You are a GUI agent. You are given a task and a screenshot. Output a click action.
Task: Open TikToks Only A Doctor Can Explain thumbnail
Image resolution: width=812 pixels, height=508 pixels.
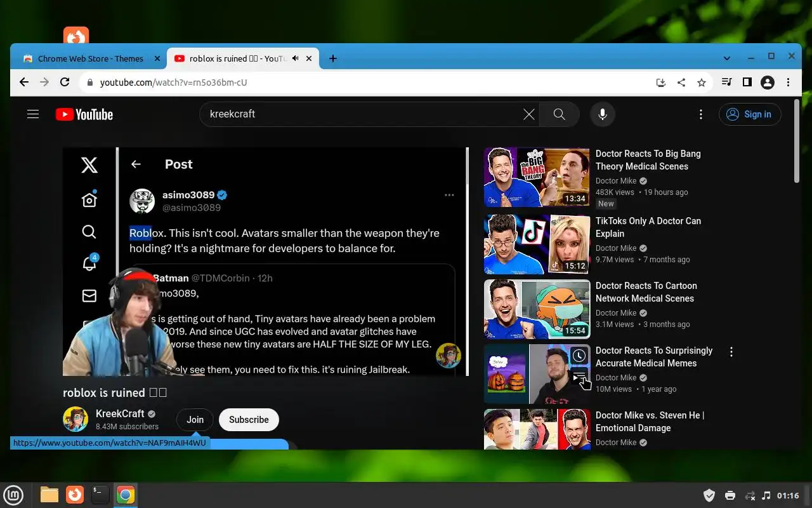[537, 244]
